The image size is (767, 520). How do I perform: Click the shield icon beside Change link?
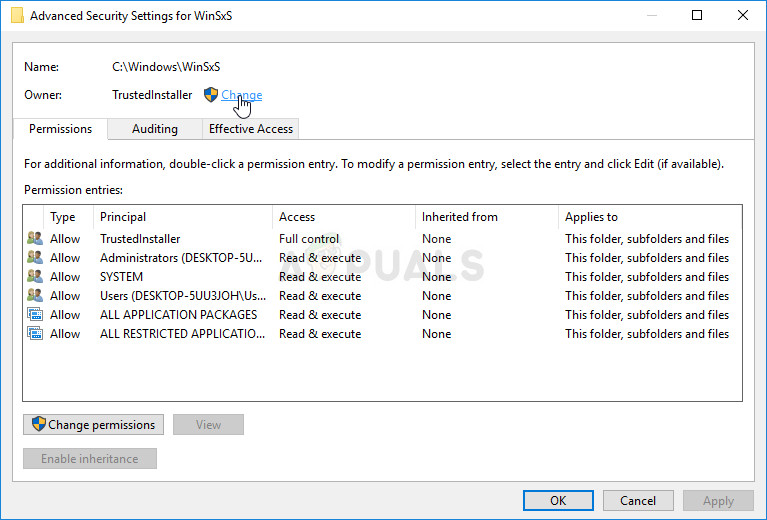pos(211,94)
